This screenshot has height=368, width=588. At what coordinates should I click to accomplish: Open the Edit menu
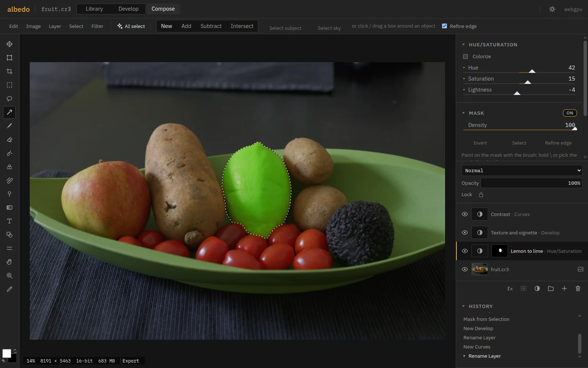(14, 26)
